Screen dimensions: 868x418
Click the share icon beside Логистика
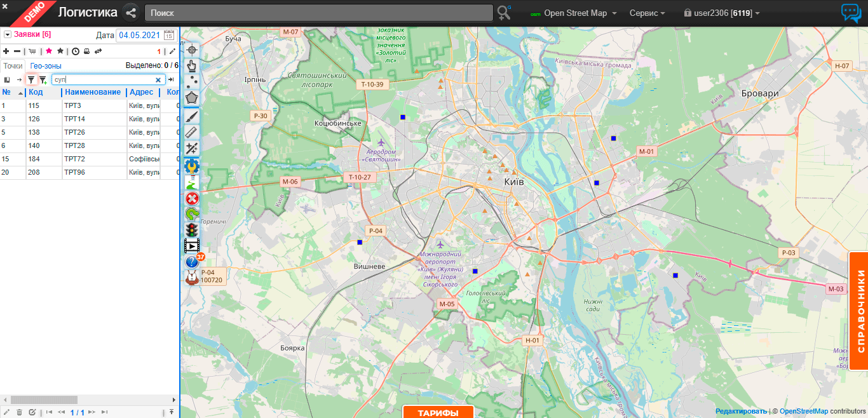pos(131,13)
